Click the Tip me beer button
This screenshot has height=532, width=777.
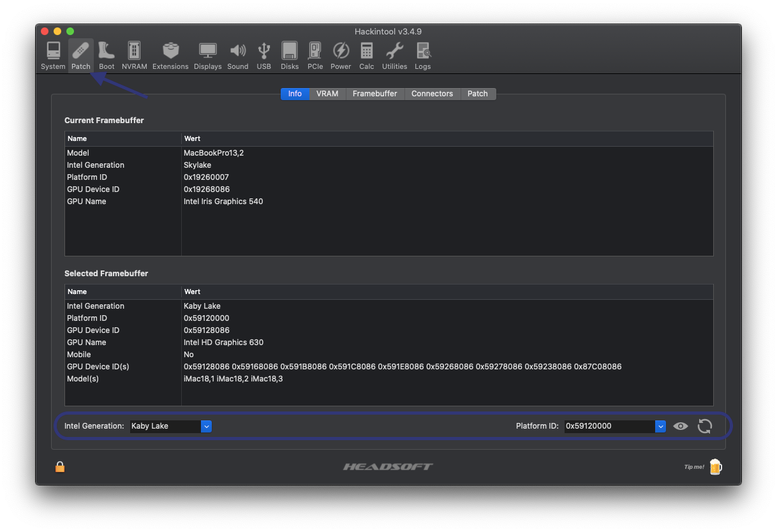point(715,467)
